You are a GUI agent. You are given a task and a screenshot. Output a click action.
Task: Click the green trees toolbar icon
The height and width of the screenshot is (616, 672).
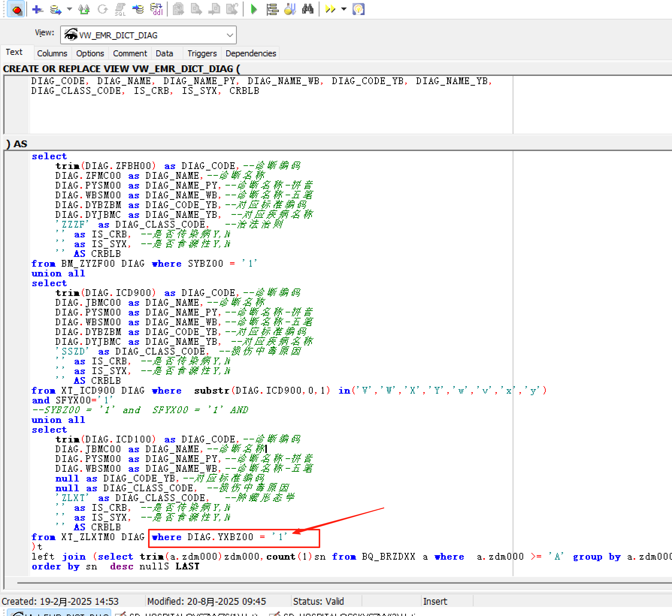(x=84, y=9)
